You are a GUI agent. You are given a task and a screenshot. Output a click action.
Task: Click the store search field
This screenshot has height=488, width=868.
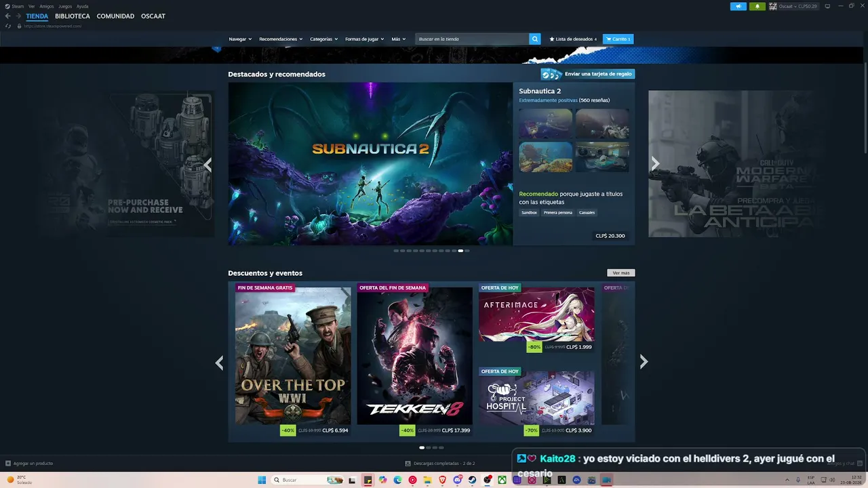click(472, 39)
